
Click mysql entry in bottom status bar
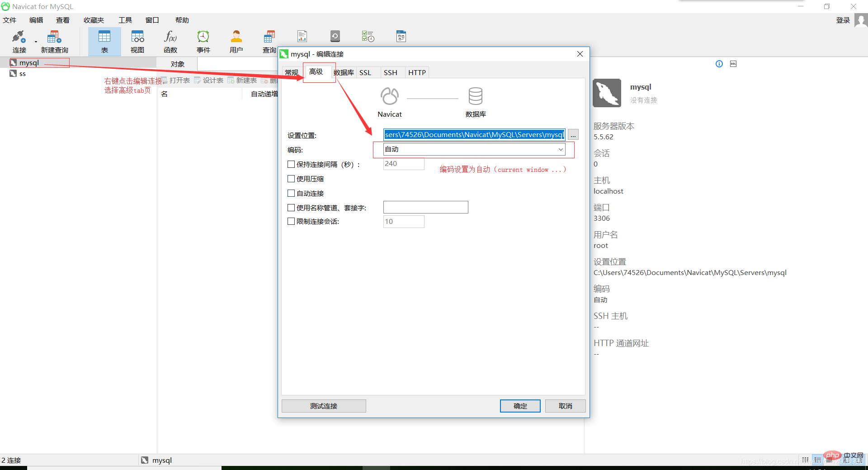(x=156, y=461)
